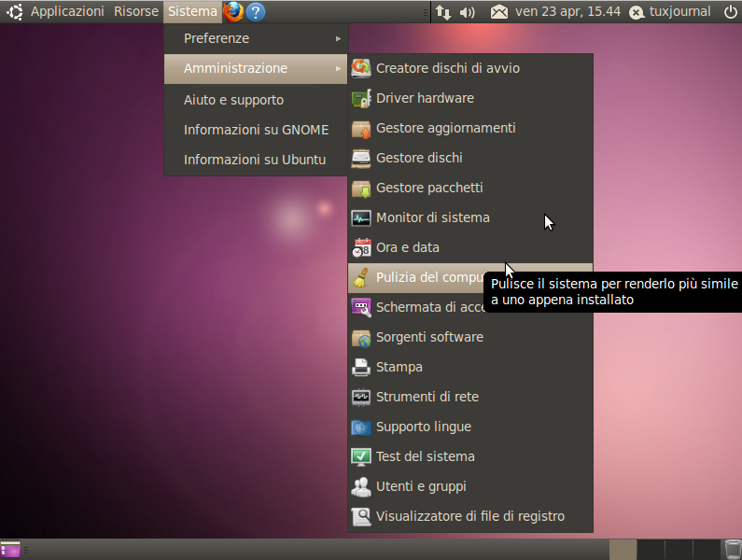This screenshot has width=742, height=560.
Task: Click the Amministrazione submenu entry
Action: (x=256, y=69)
